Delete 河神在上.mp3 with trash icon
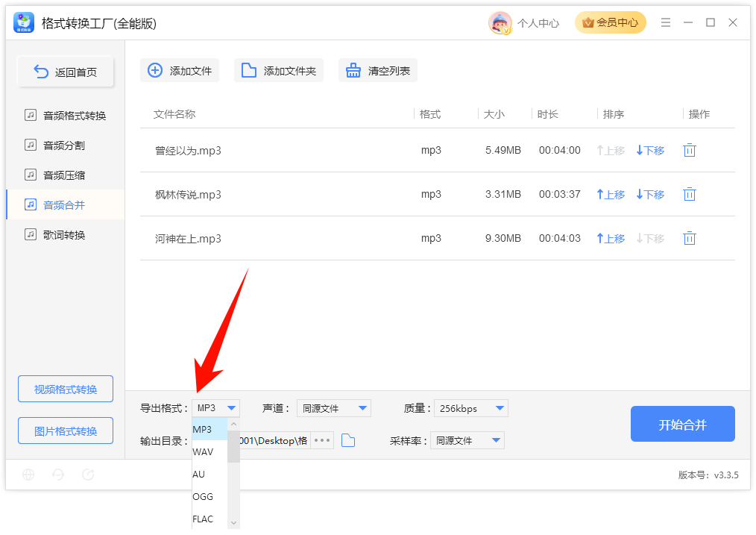Image resolution: width=756 pixels, height=535 pixels. click(690, 238)
